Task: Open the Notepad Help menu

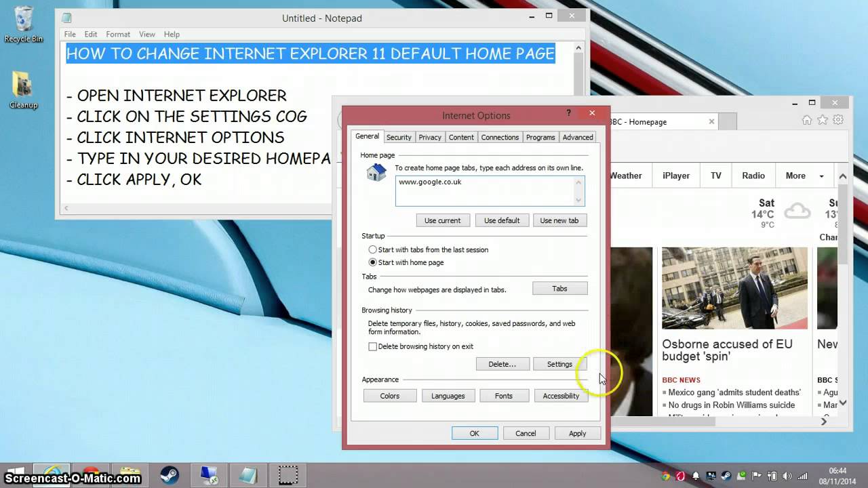Action: pyautogui.click(x=172, y=34)
